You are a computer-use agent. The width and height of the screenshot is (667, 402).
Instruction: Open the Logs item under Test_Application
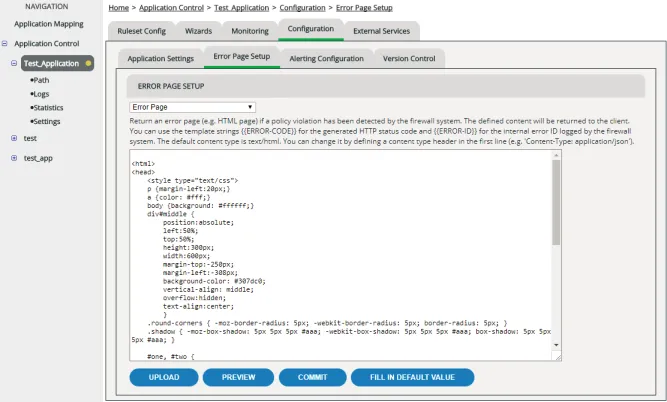pos(40,94)
